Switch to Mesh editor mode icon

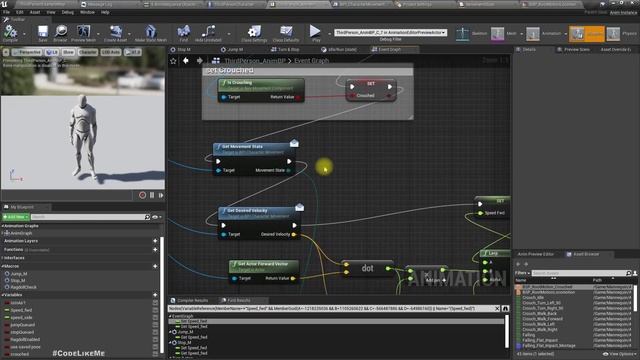tap(497, 33)
